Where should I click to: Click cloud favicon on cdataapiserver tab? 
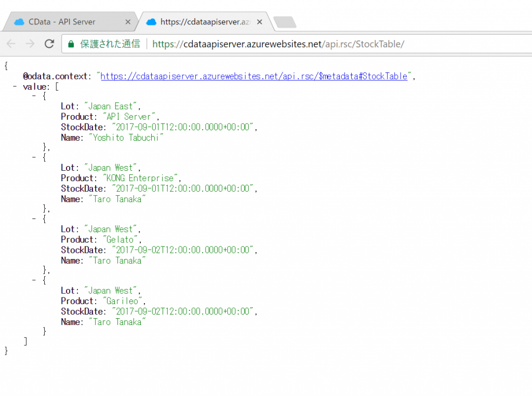click(x=151, y=22)
